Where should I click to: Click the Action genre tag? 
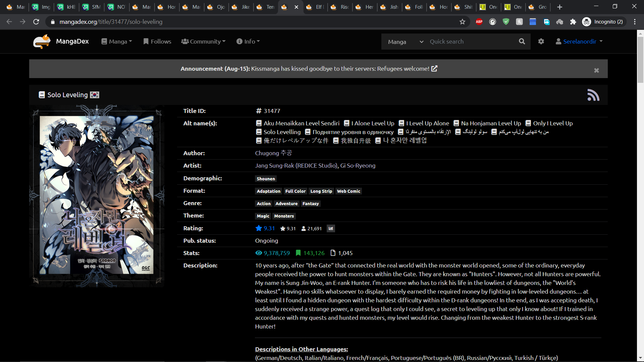click(264, 204)
